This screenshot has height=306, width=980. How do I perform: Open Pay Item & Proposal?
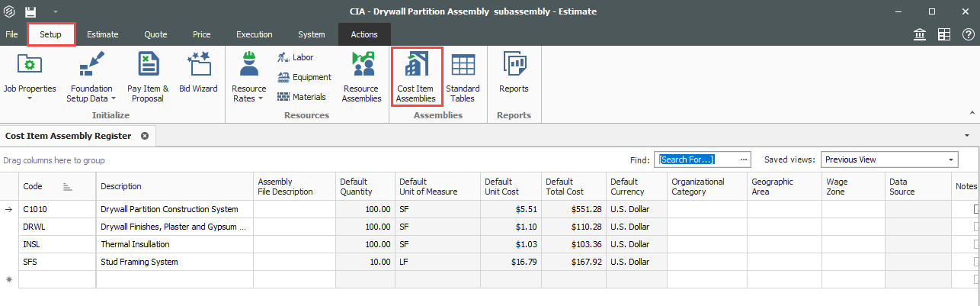pyautogui.click(x=148, y=67)
